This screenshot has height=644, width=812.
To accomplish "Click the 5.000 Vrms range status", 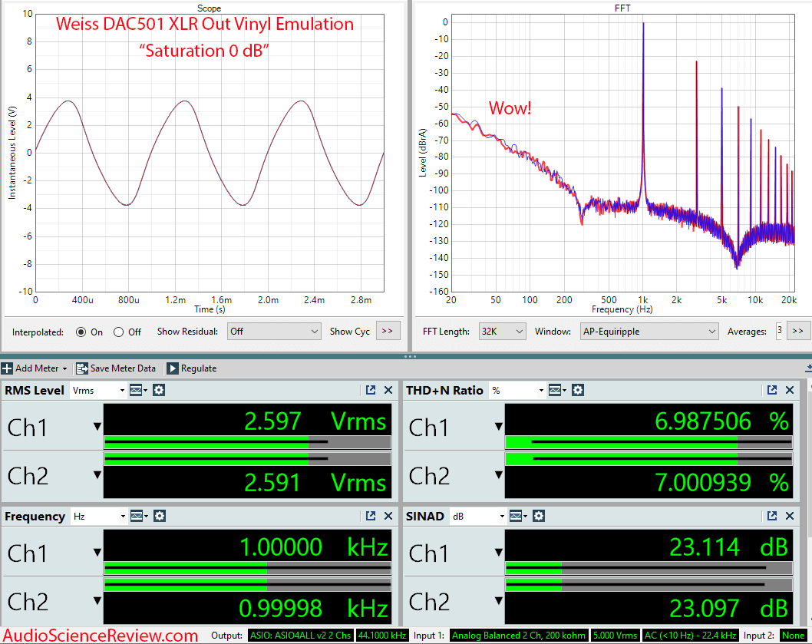I will pos(615,636).
